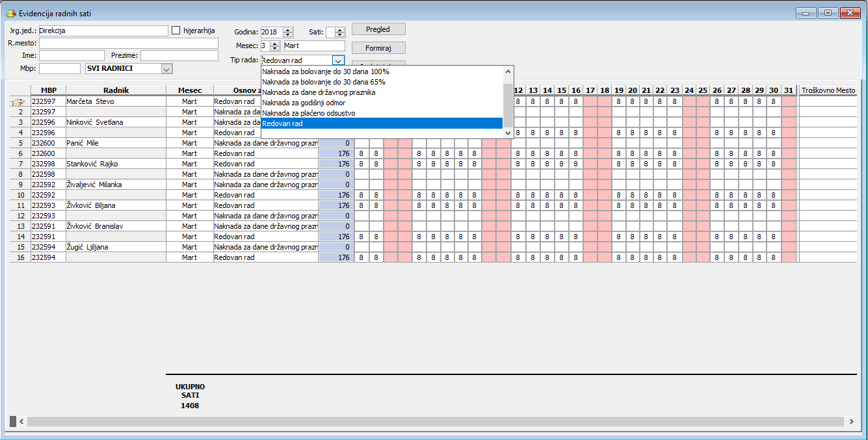
Task: Click the application icon in the title bar
Action: click(10, 13)
